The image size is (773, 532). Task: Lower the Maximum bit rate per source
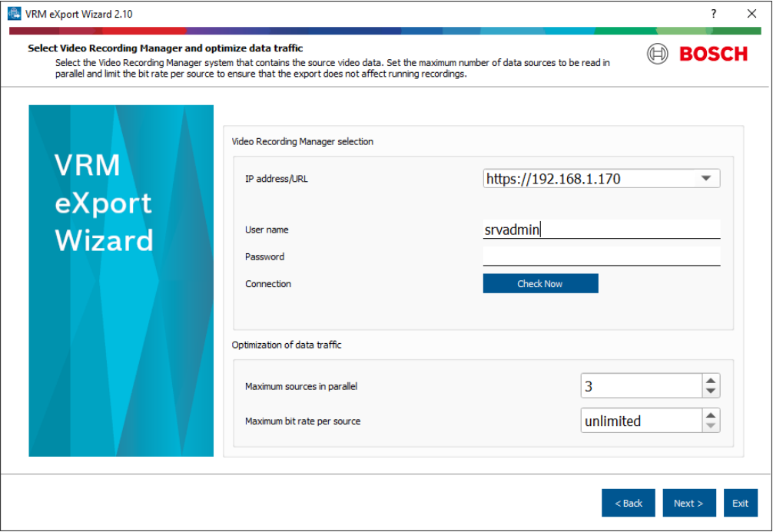(x=711, y=426)
